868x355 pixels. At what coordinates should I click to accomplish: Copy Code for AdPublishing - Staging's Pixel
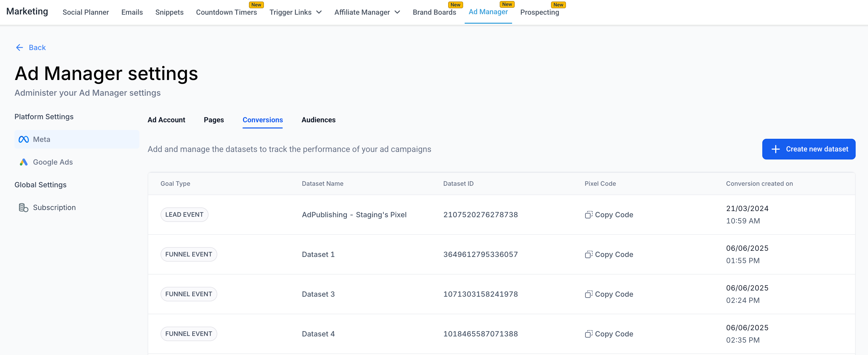(609, 215)
